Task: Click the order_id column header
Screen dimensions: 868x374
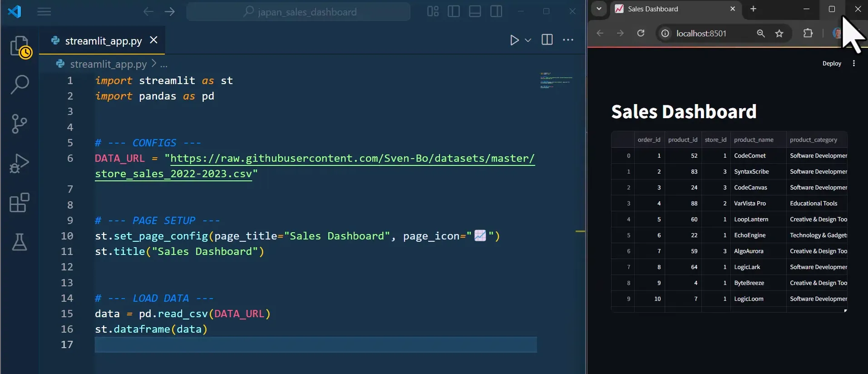Action: 649,140
